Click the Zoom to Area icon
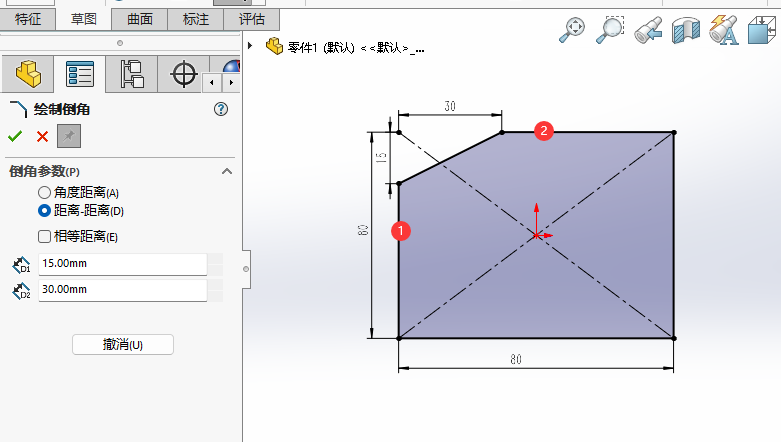The image size is (781, 442). (610, 29)
